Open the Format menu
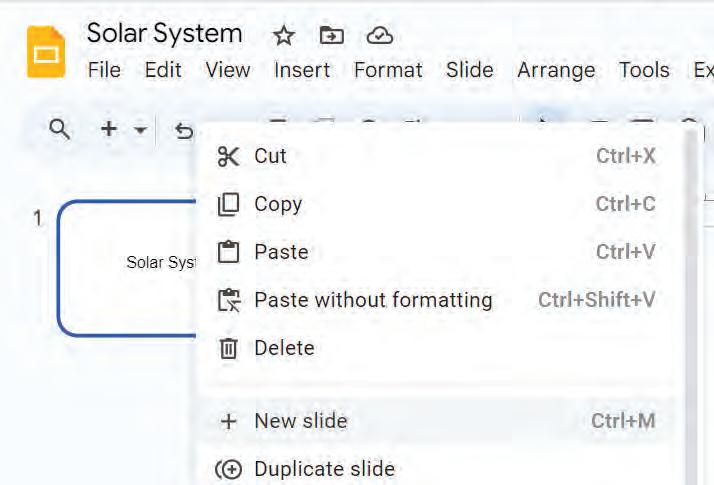Viewport: 714px width, 485px height. (388, 70)
